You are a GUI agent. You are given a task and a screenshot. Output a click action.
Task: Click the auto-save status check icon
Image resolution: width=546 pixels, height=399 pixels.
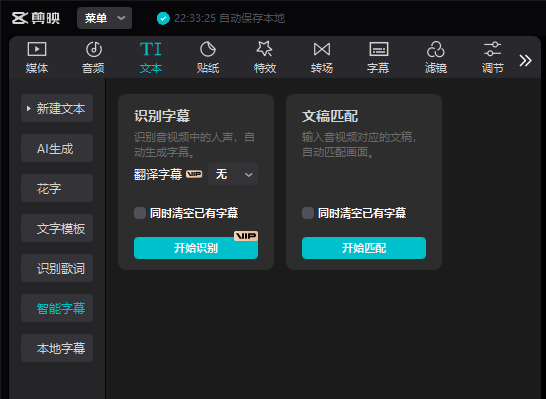[163, 18]
